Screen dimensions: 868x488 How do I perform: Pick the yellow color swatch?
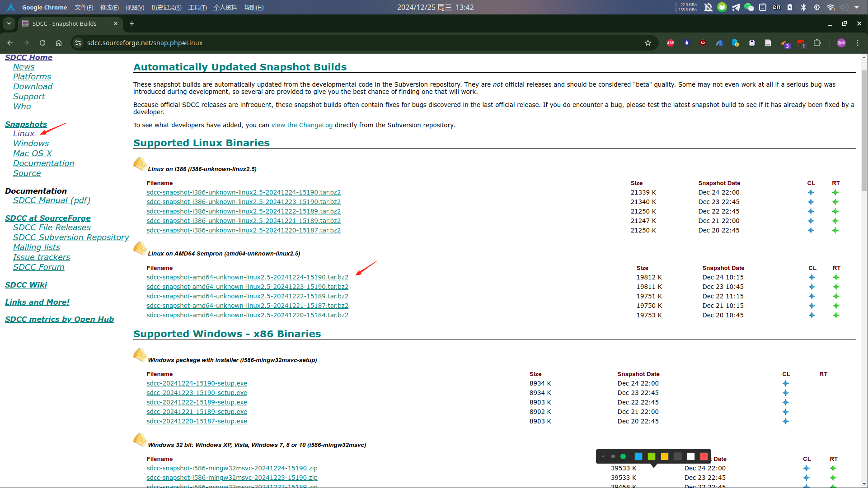click(665, 456)
